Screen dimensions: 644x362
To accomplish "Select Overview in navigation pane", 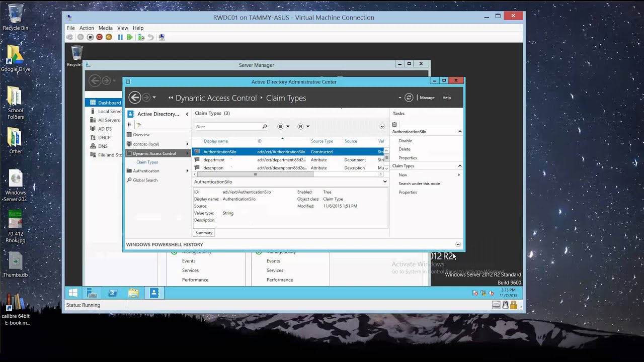I will click(x=141, y=135).
